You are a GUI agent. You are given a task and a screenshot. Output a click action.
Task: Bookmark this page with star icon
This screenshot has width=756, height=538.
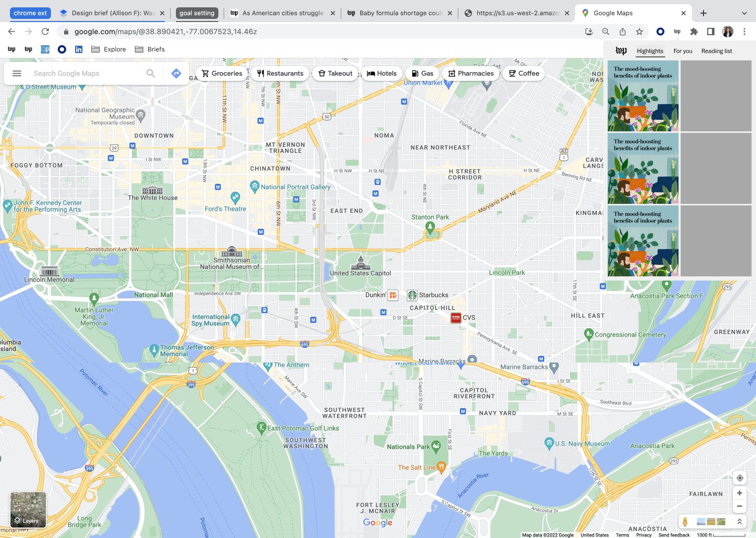pyautogui.click(x=639, y=32)
